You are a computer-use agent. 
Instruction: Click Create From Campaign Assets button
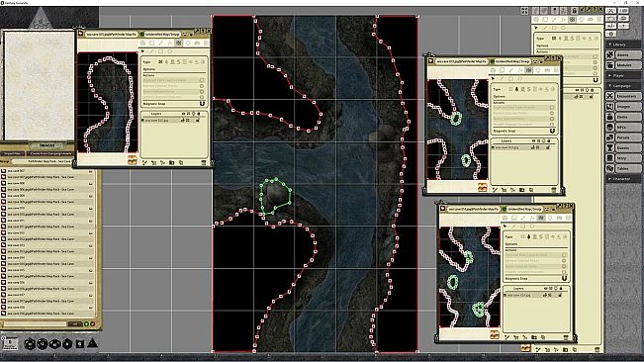(x=50, y=153)
